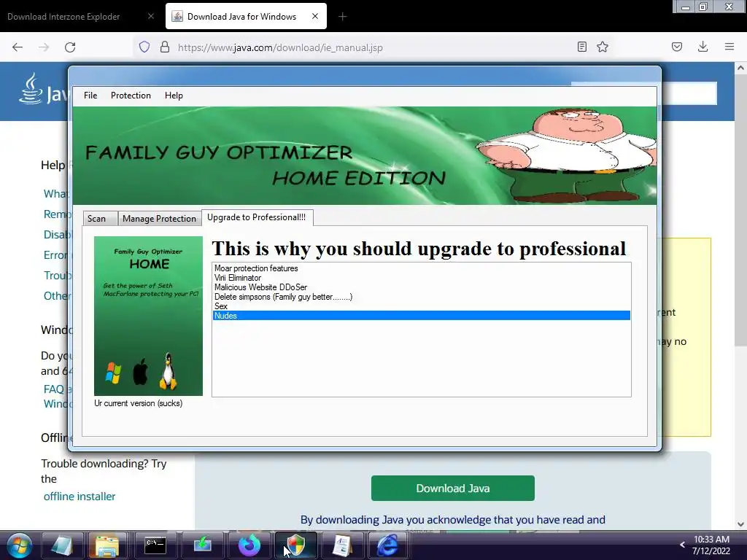Open the Help menu in the optimizer window
Screen dimensions: 747x560
pyautogui.click(x=174, y=96)
